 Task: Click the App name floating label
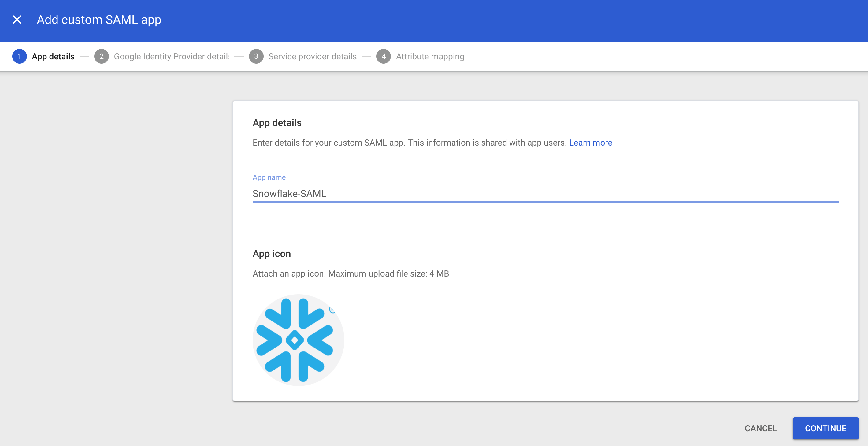click(x=269, y=177)
